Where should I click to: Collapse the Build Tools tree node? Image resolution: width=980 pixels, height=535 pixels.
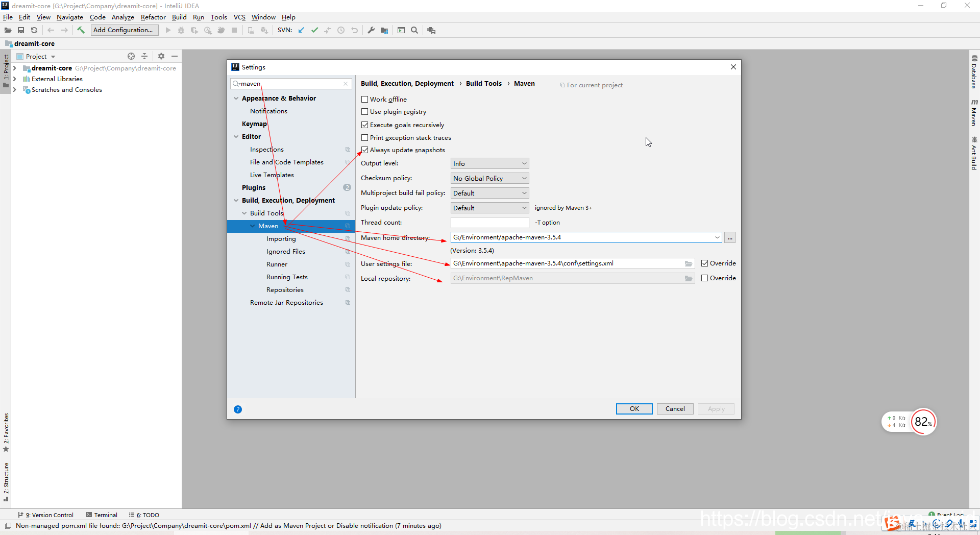tap(244, 213)
